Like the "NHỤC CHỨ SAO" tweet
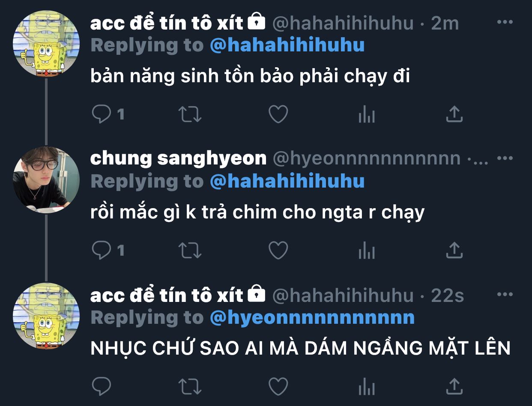Image resolution: width=532 pixels, height=406 pixels. tap(278, 387)
